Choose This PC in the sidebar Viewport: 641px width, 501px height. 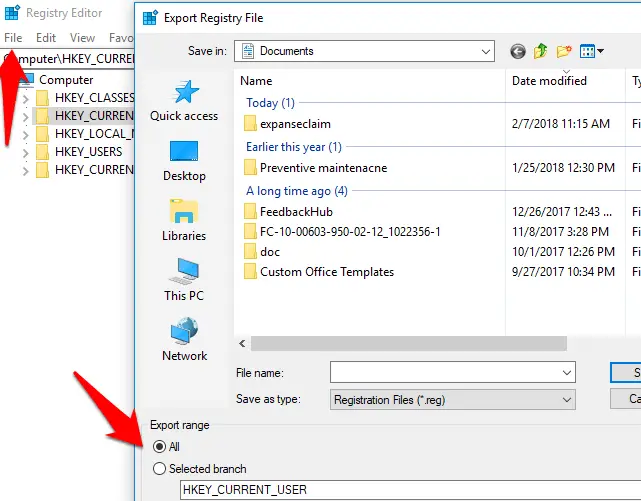tap(184, 273)
